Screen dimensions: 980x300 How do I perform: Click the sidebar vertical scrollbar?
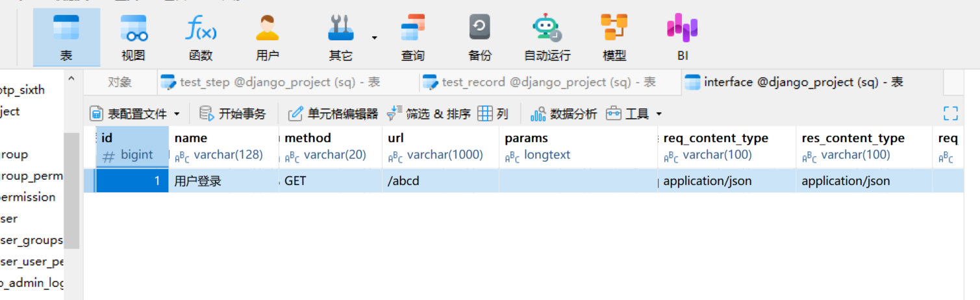tap(71, 190)
